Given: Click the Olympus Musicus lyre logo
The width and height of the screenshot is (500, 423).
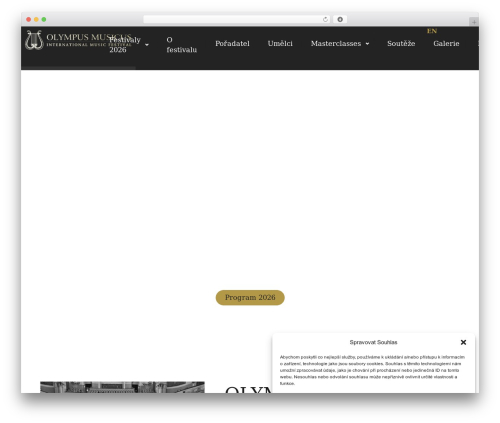Looking at the screenshot, I should 35,40.
